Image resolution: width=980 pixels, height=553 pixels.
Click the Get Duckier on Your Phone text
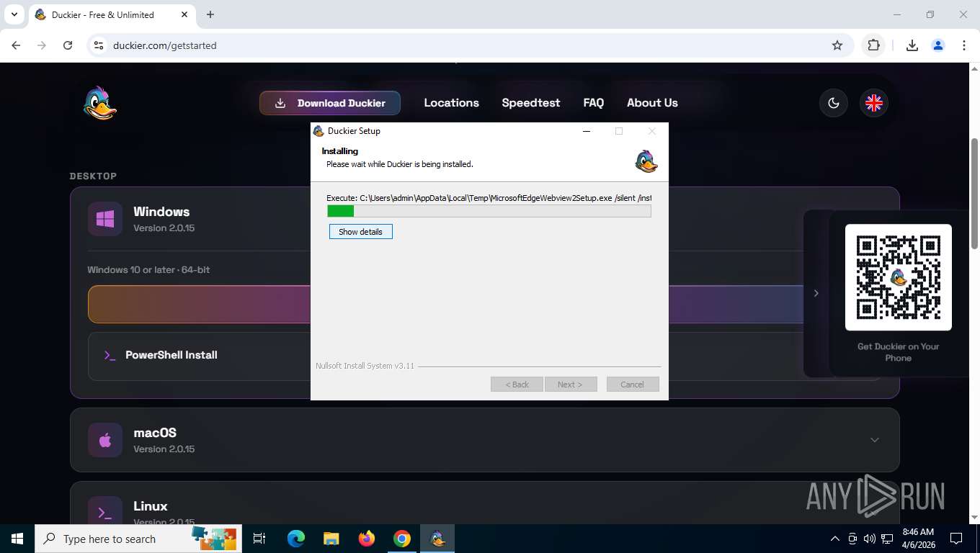tap(899, 352)
